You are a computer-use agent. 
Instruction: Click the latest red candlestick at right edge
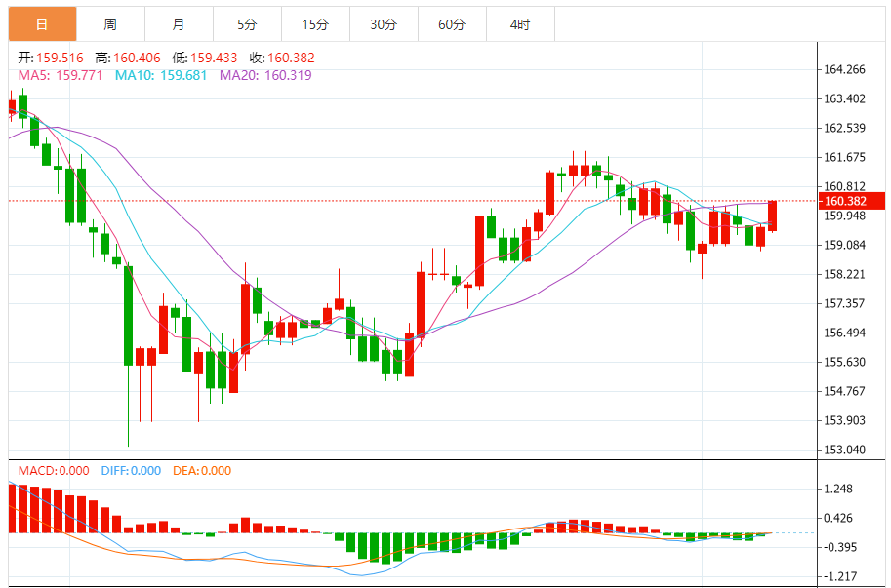pyautogui.click(x=773, y=216)
